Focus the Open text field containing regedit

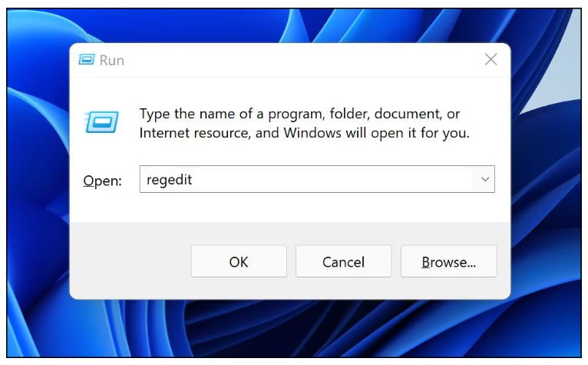317,179
